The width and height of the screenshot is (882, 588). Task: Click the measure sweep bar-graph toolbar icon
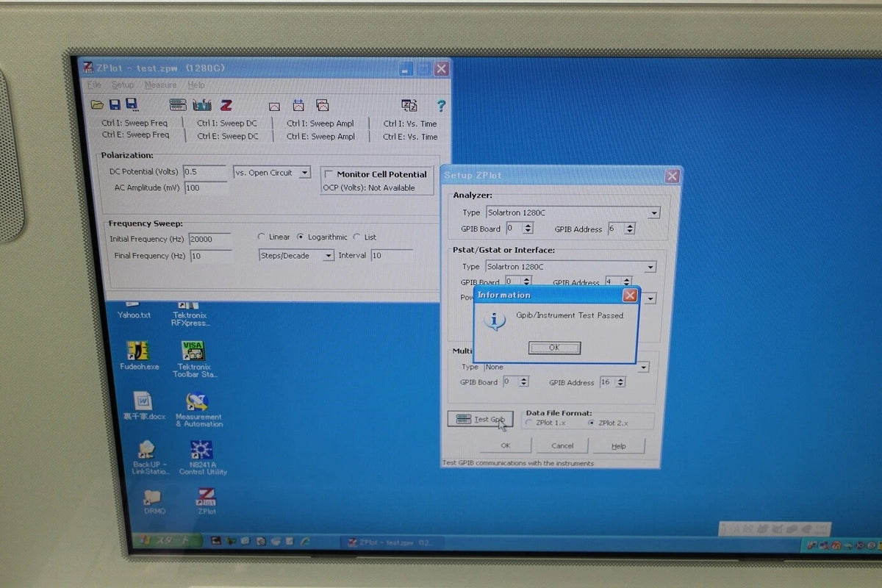202,105
